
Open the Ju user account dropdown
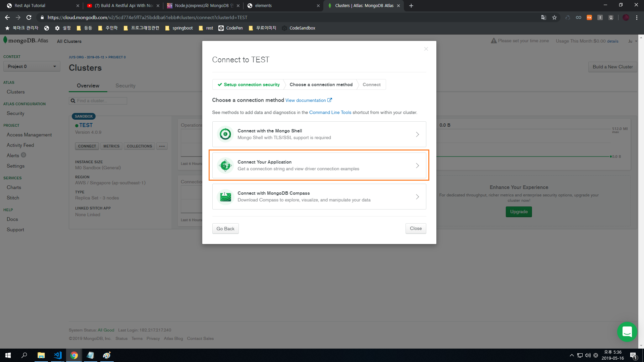633,41
